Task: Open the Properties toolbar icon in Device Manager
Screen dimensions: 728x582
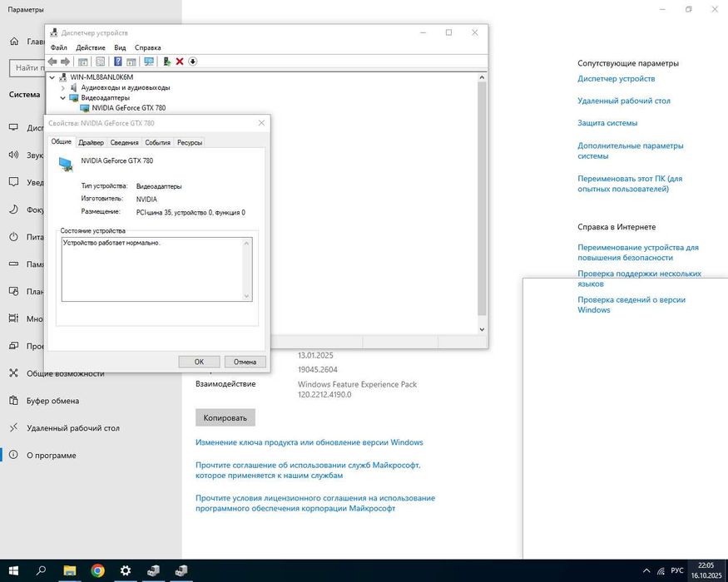Action: pos(100,62)
